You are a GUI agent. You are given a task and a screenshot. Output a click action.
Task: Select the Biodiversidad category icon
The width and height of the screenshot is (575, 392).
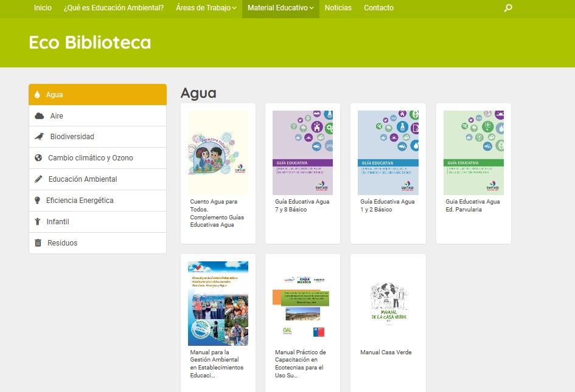tap(38, 136)
